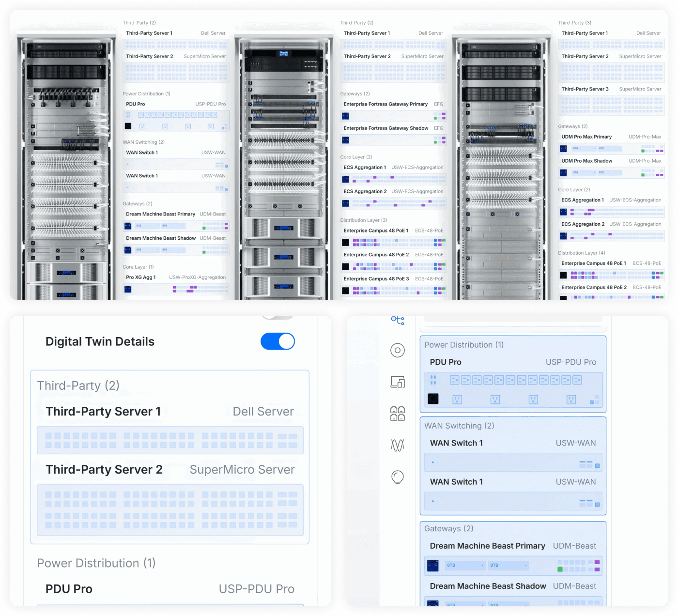Select middle rack image with blue LCD on top

[284, 165]
